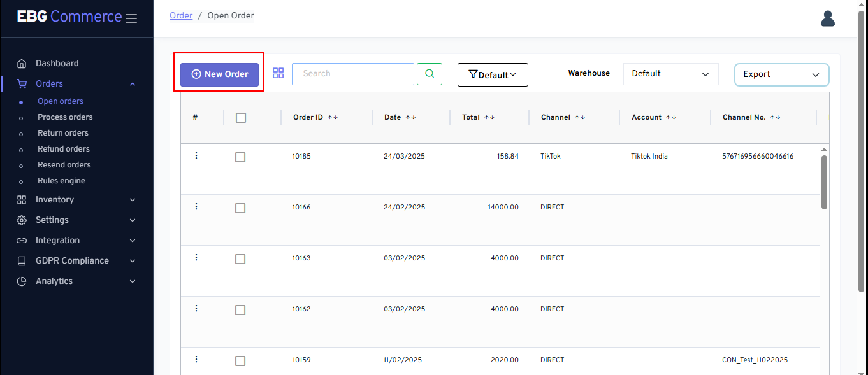The width and height of the screenshot is (868, 375).
Task: Open the Export dropdown
Action: 781,74
